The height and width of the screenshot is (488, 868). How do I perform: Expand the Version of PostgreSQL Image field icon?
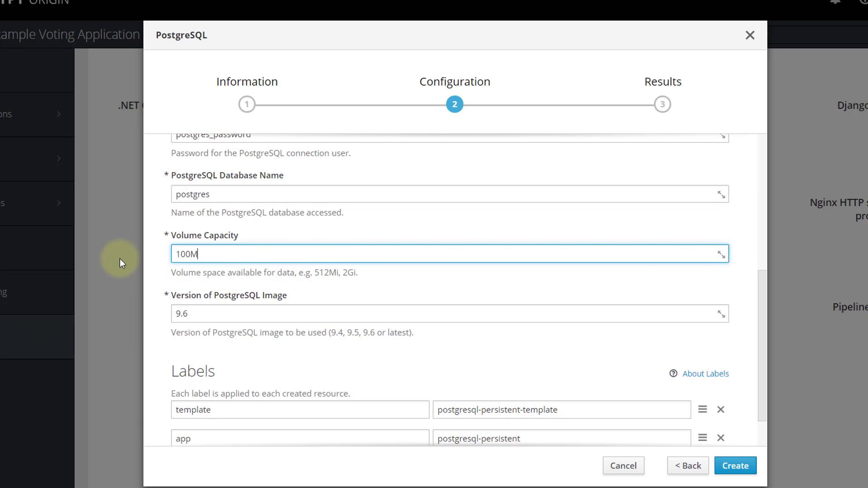(x=721, y=314)
